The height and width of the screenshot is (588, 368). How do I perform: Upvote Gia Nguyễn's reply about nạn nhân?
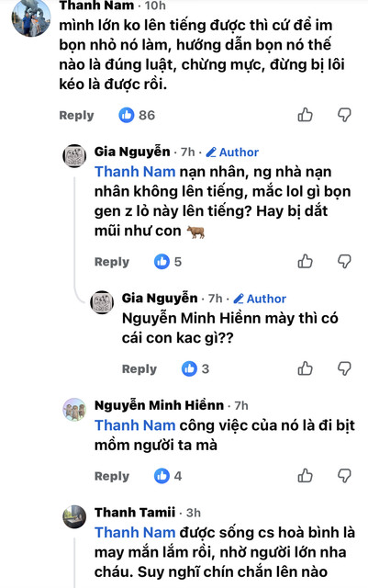pos(305,261)
